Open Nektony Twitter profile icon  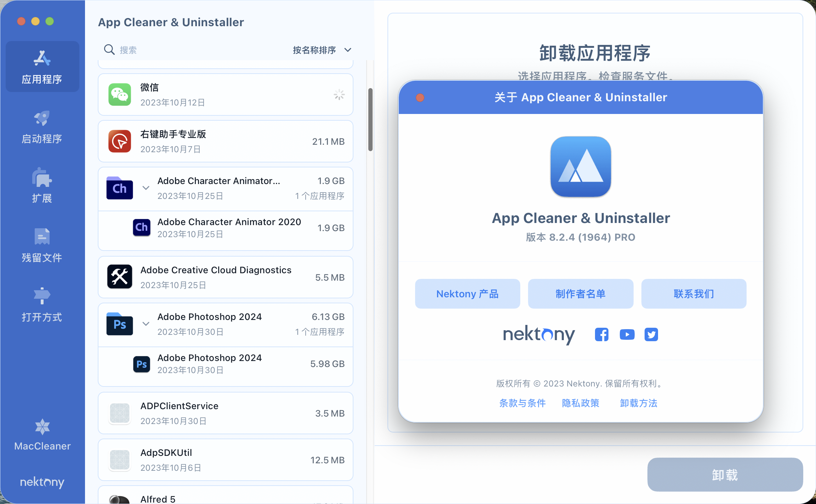(x=651, y=334)
